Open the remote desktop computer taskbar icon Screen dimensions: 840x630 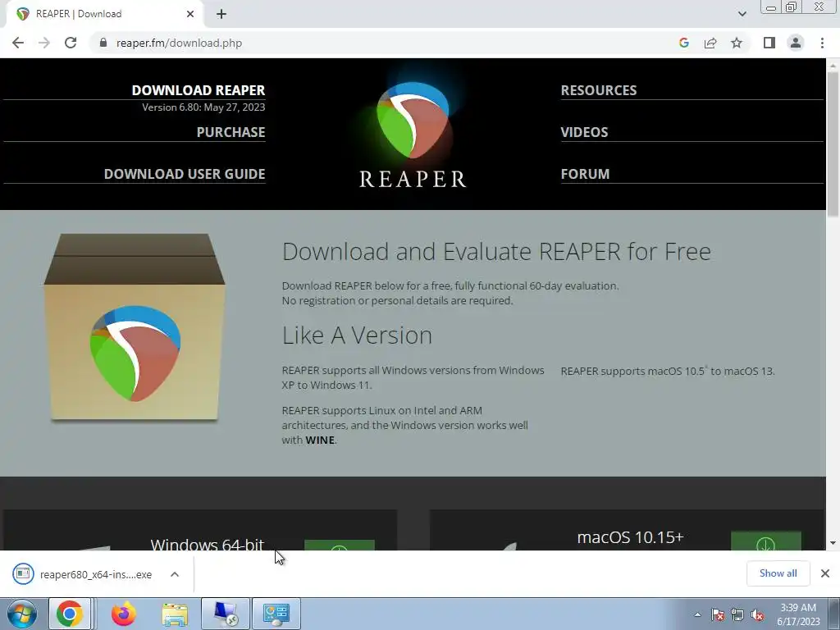226,614
